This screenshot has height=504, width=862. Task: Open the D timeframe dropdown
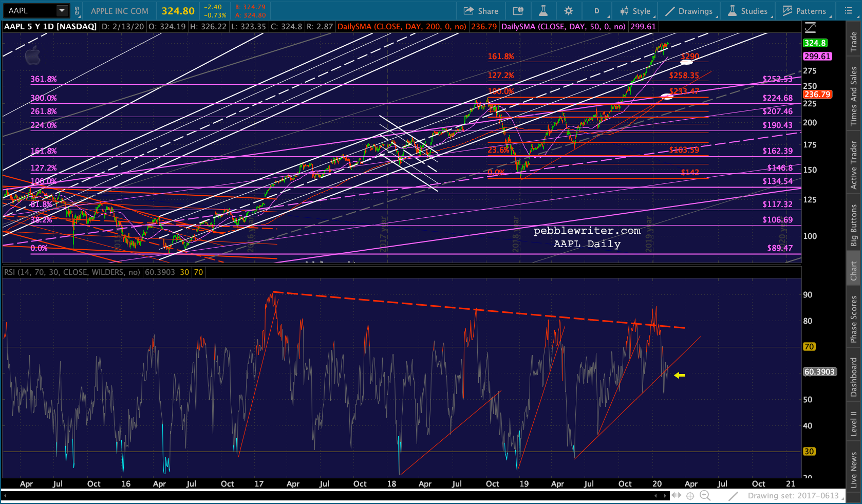click(597, 11)
